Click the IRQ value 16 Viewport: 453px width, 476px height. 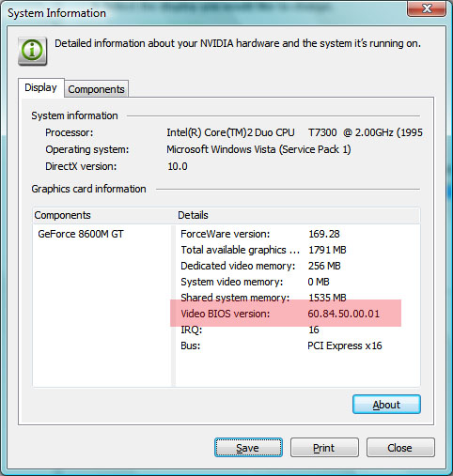tap(314, 330)
